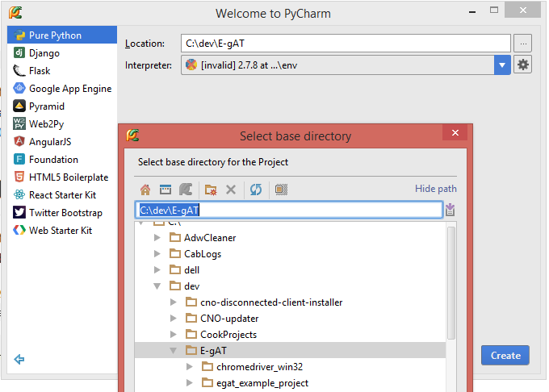Expand cno-disconnected-client-installer folder
549x392 pixels.
click(x=174, y=302)
